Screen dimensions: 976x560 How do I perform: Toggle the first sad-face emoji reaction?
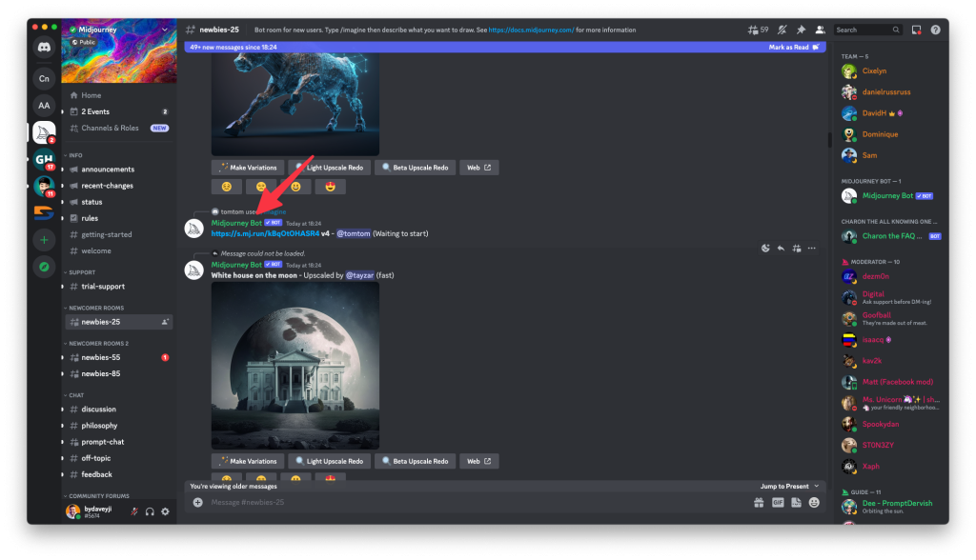227,187
